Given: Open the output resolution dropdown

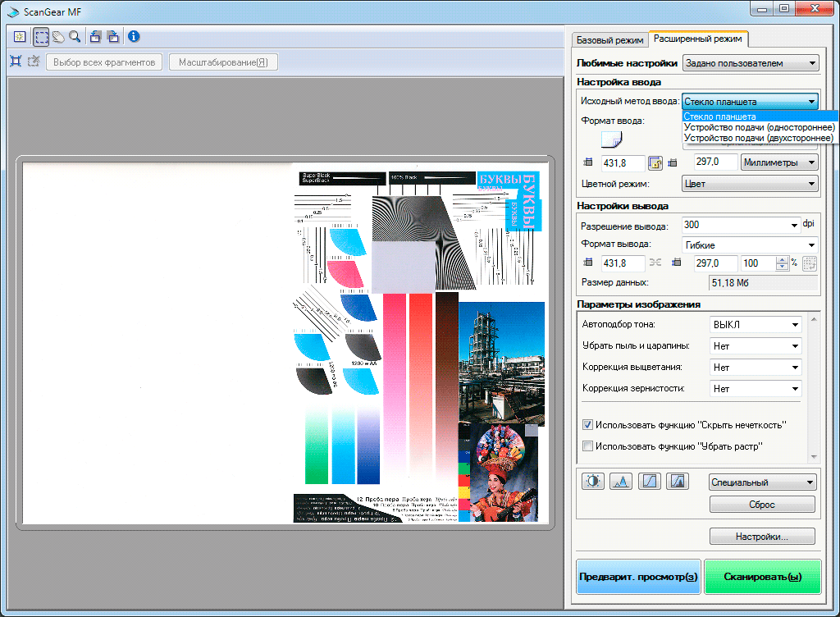Looking at the screenshot, I should click(x=794, y=225).
